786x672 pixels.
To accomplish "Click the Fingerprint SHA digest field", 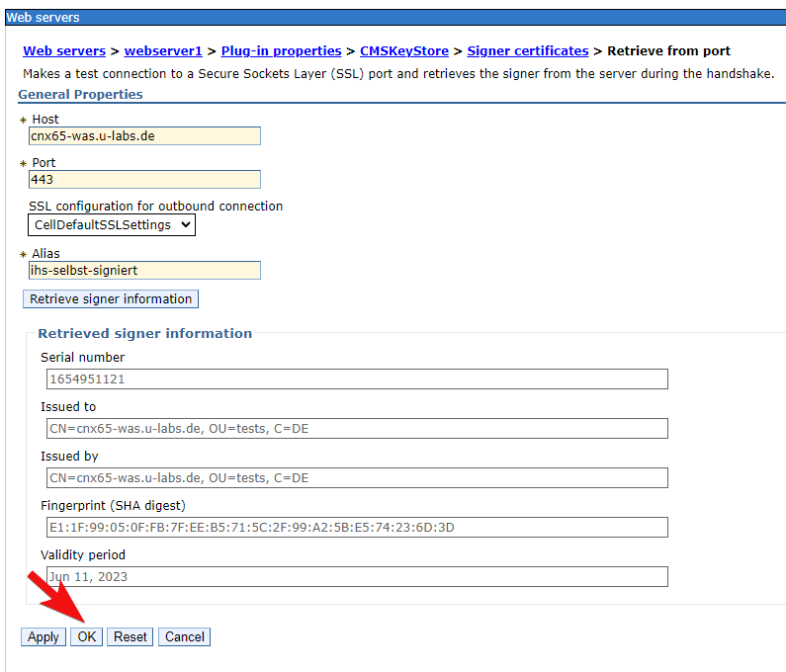I will pyautogui.click(x=356, y=528).
